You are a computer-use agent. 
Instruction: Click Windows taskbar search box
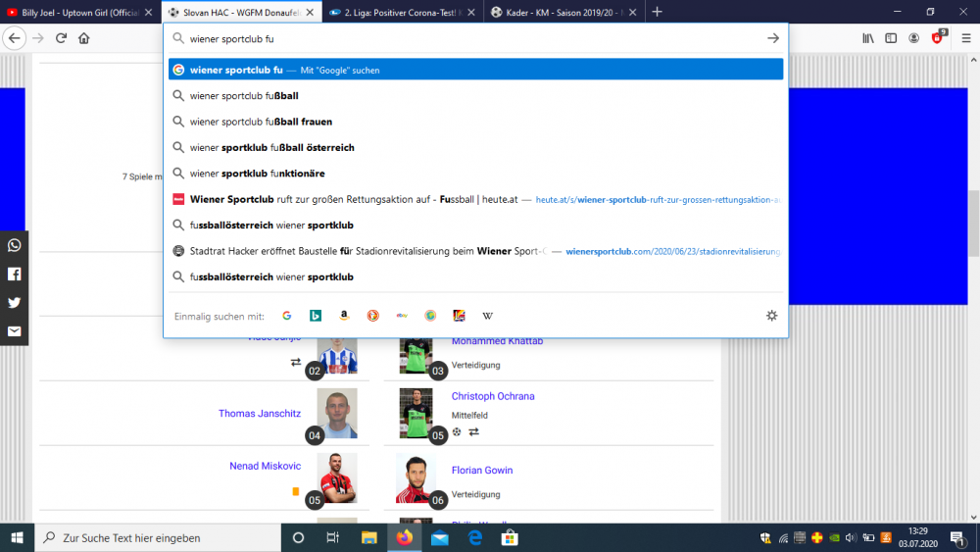158,537
